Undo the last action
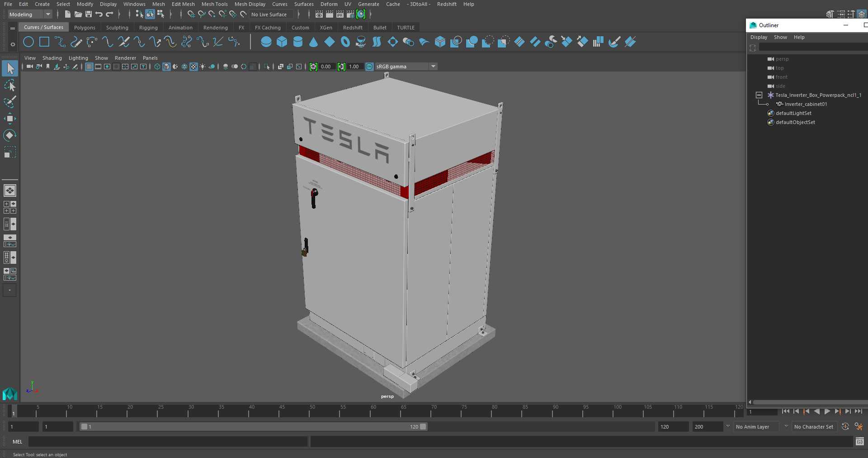The width and height of the screenshot is (868, 458). (x=99, y=14)
